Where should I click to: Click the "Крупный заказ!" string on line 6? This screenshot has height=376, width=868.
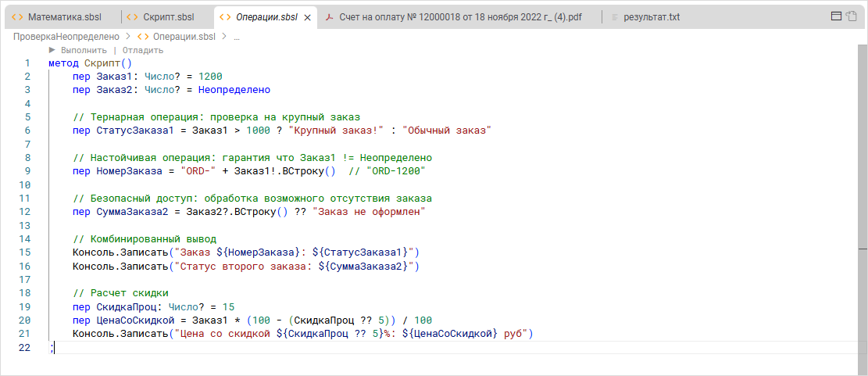click(x=336, y=131)
